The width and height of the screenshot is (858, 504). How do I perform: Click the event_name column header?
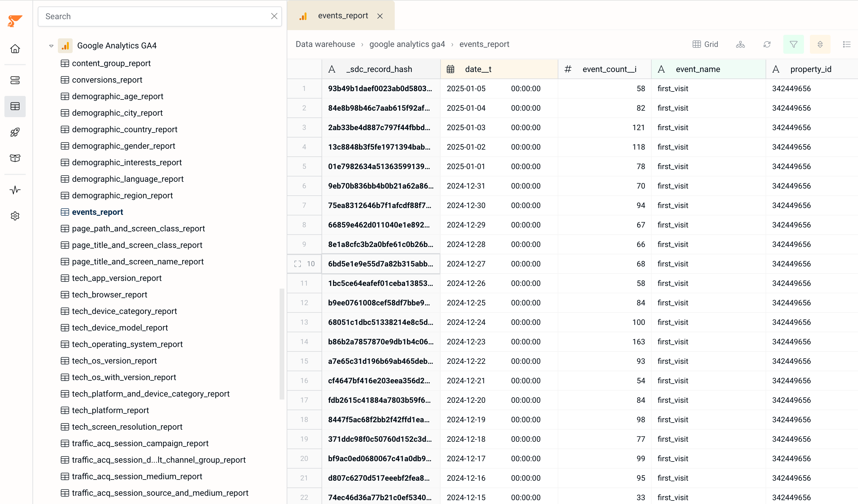coord(708,69)
